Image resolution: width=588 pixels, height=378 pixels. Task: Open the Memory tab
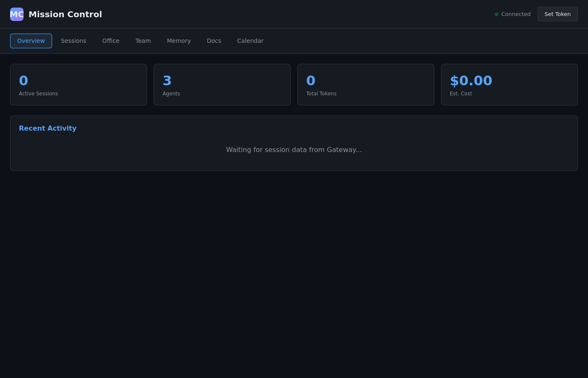[x=179, y=41]
